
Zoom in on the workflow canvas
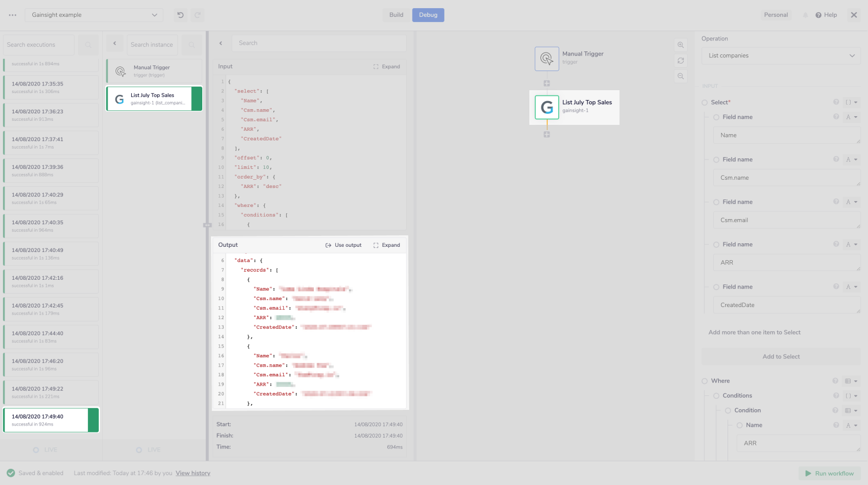(x=680, y=45)
